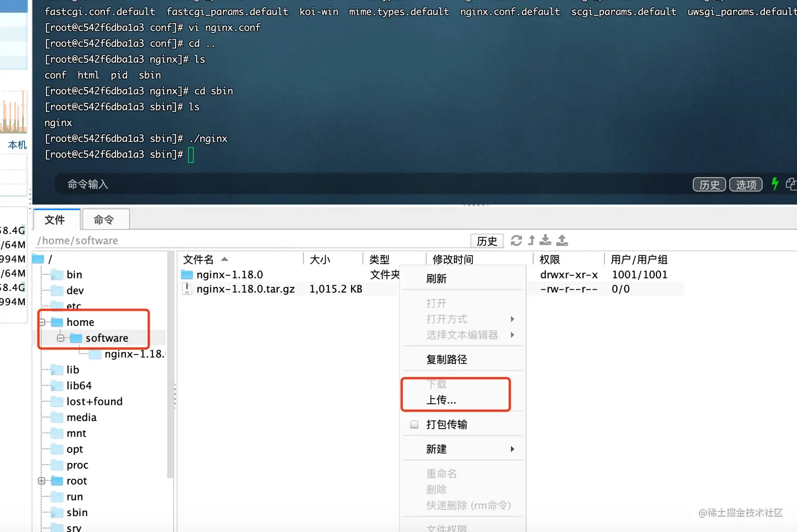
Task: Sort by the 大小 column header
Action: 320,259
